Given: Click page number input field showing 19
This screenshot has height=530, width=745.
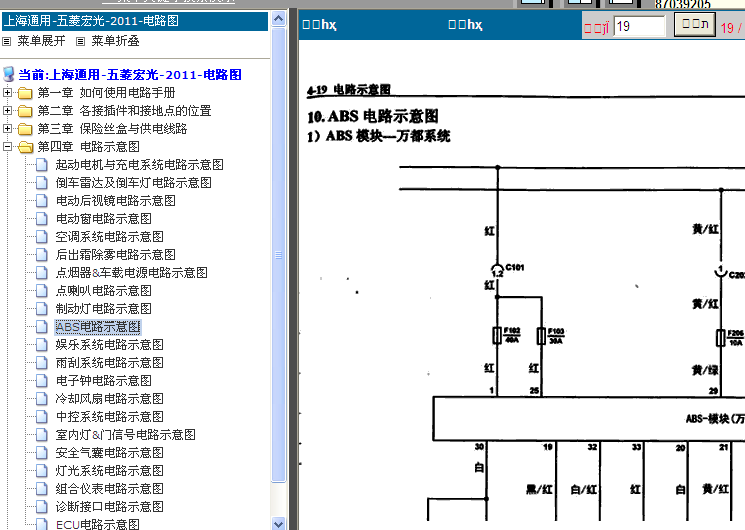Looking at the screenshot, I should [640, 26].
